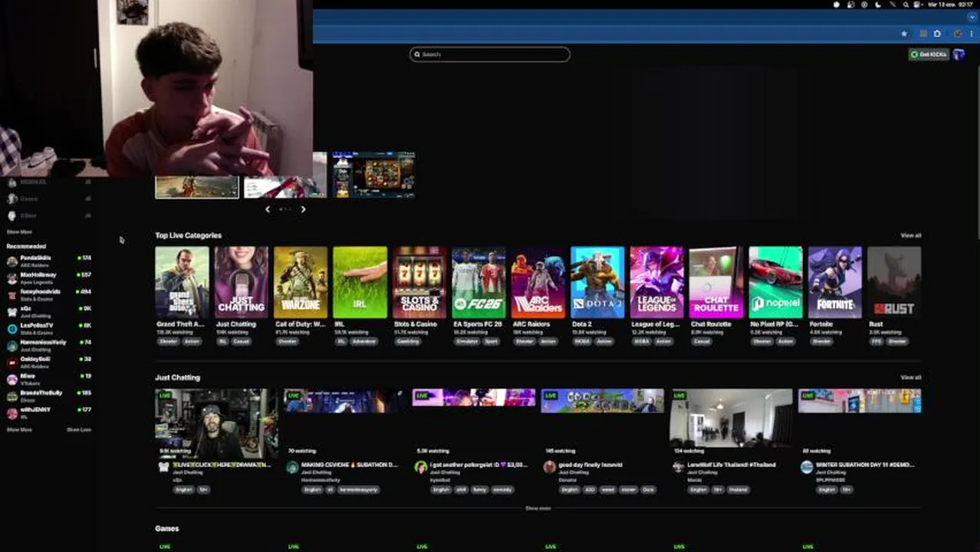Click the MAKING CEVICHE SUBATHON stream title
This screenshot has width=980, height=552.
[x=350, y=465]
